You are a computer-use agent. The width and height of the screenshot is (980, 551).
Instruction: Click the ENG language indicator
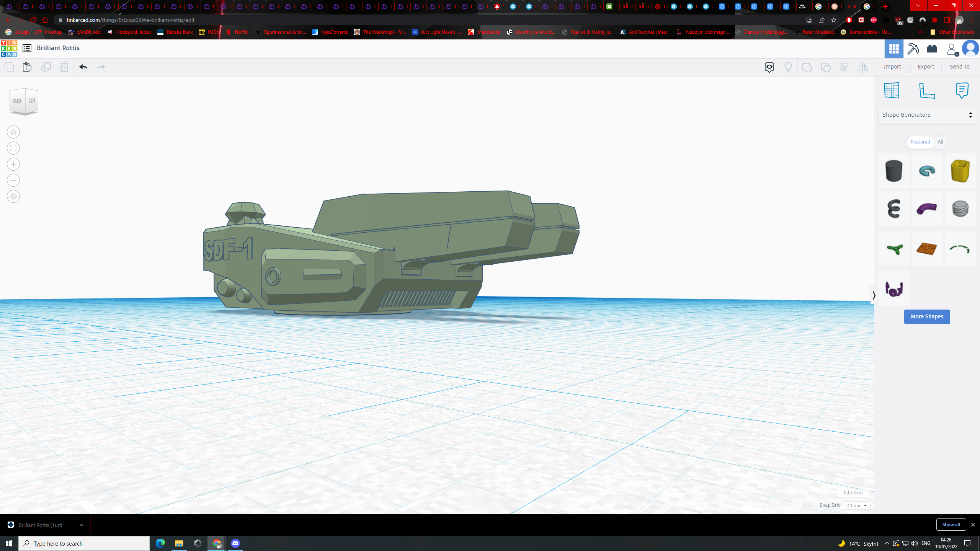[926, 543]
